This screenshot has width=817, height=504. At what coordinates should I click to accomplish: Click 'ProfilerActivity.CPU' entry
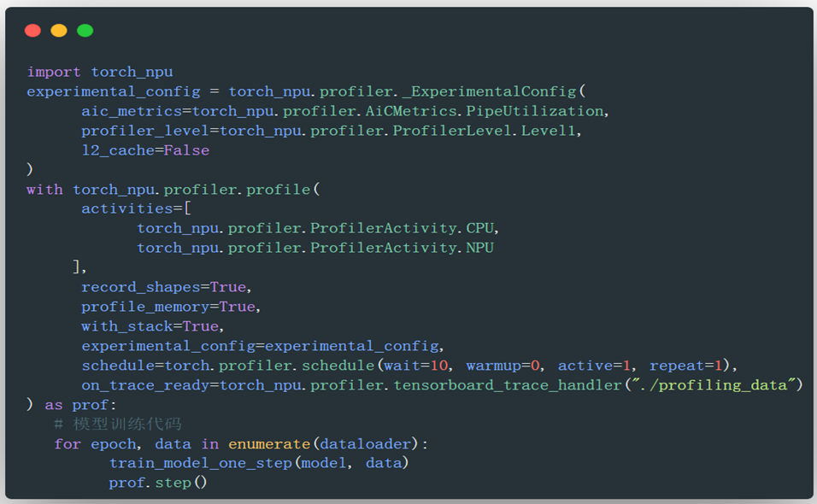(x=403, y=229)
